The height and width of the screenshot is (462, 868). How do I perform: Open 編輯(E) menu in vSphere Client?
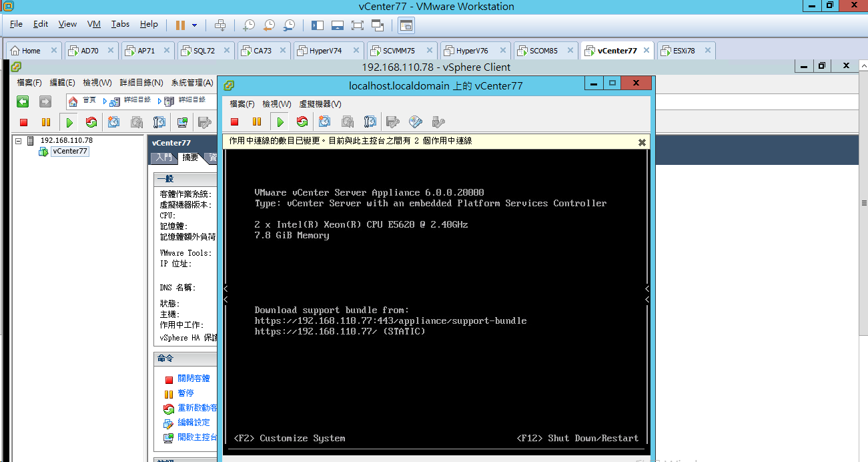coord(62,83)
